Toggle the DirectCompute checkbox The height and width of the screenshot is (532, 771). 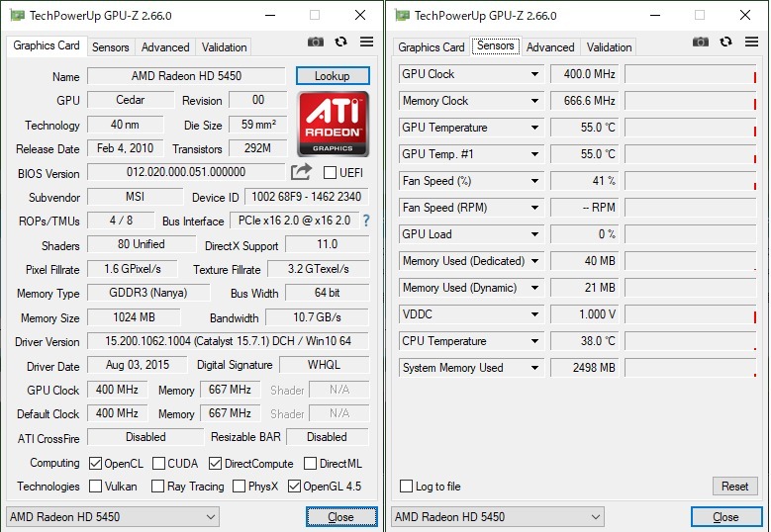point(215,463)
